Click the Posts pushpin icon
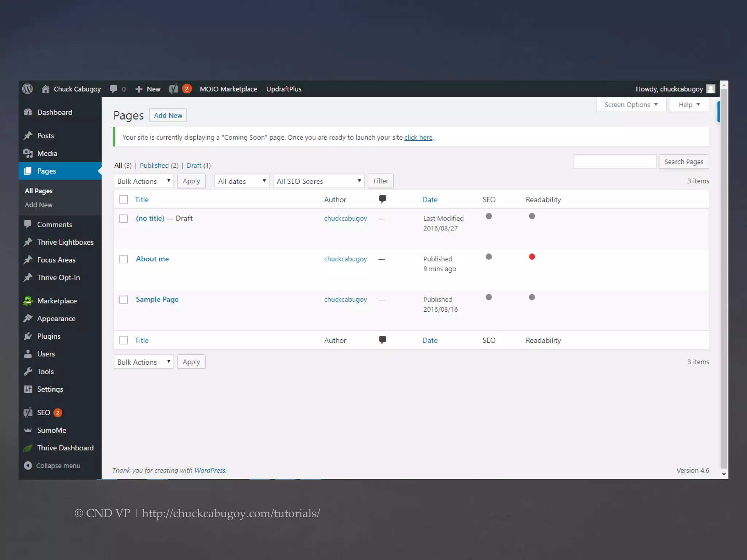Viewport: 747px width, 560px height. (x=28, y=136)
